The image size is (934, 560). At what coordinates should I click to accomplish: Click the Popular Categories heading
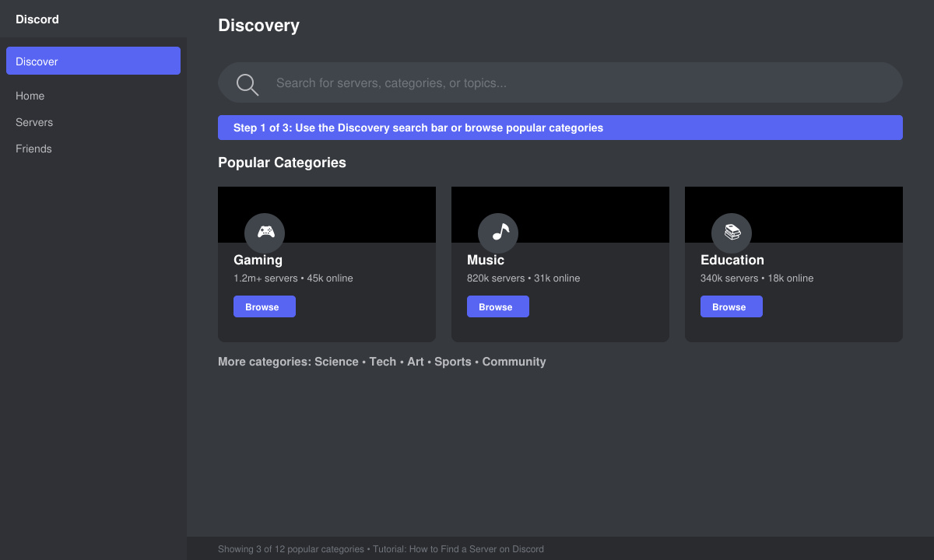point(282,163)
